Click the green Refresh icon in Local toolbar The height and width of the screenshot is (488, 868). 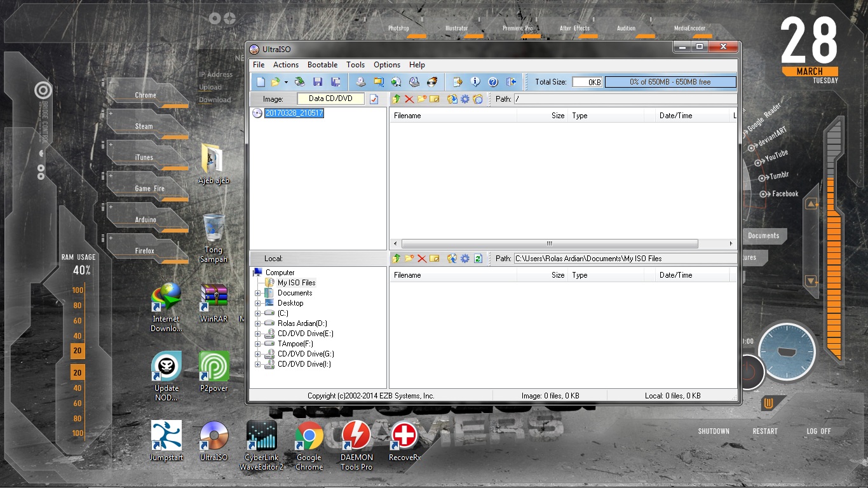pos(478,259)
